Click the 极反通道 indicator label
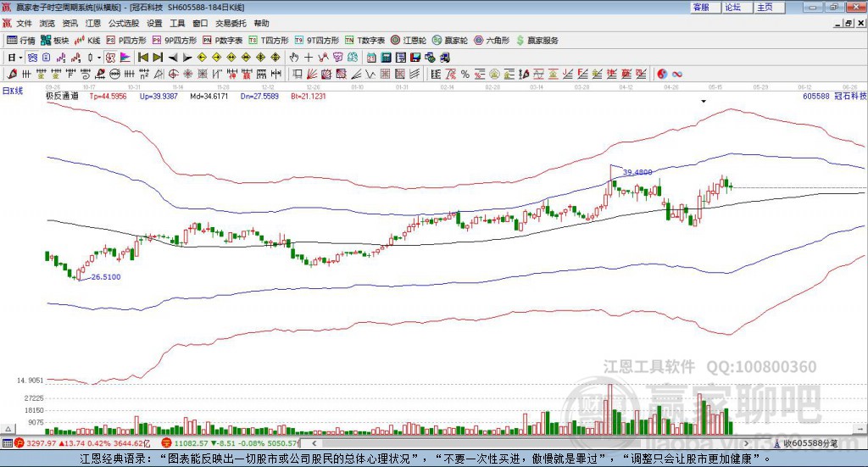868x467 pixels. click(x=62, y=96)
